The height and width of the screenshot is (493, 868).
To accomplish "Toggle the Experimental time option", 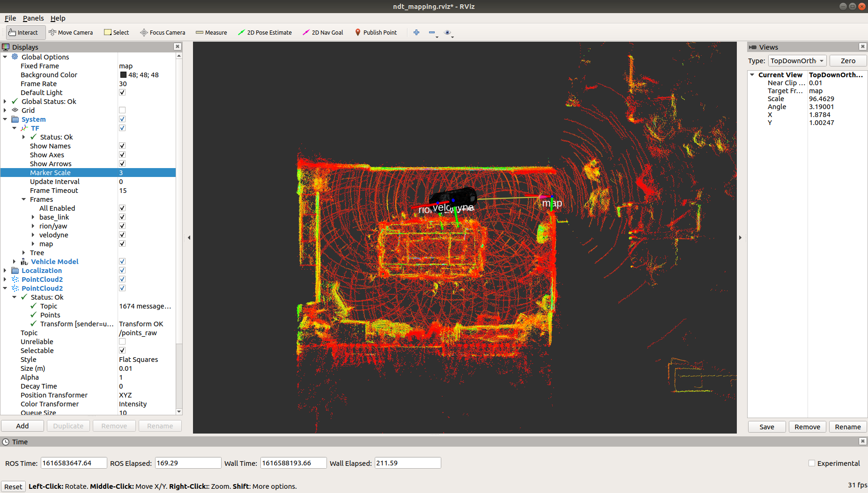I will point(812,463).
